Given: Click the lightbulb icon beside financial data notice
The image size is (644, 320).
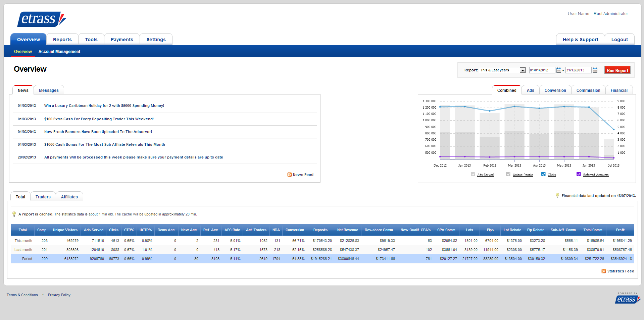Looking at the screenshot, I should coord(557,195).
